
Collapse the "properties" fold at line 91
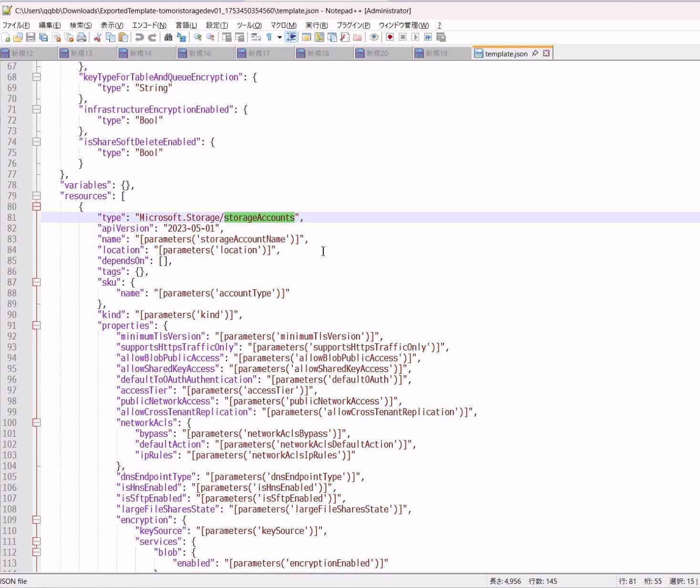click(x=36, y=325)
